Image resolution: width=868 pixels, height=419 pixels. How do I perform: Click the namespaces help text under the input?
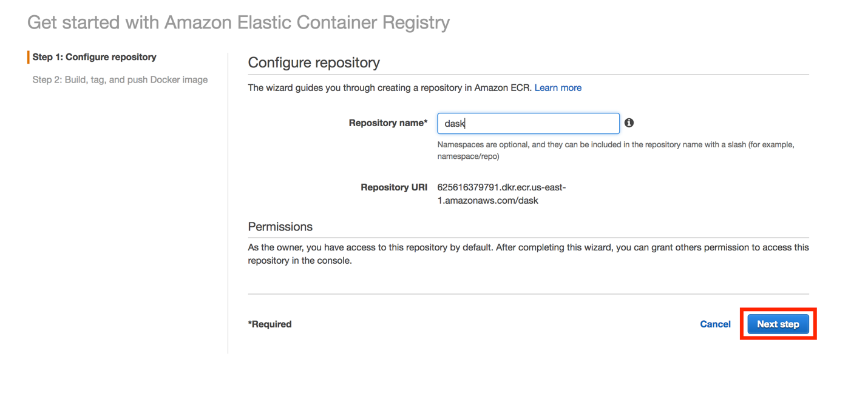click(x=615, y=150)
